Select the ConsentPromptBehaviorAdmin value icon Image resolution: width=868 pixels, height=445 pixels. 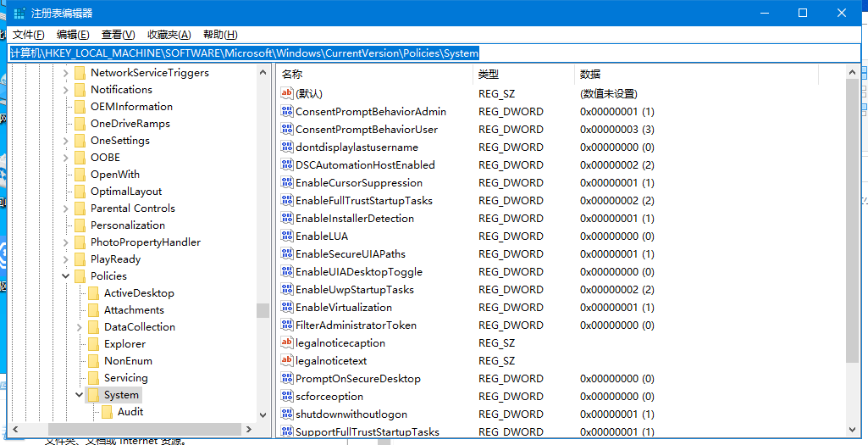click(x=287, y=111)
